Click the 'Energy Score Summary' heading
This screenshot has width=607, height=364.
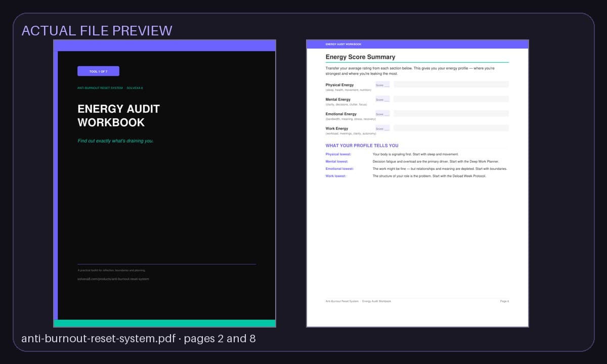360,57
